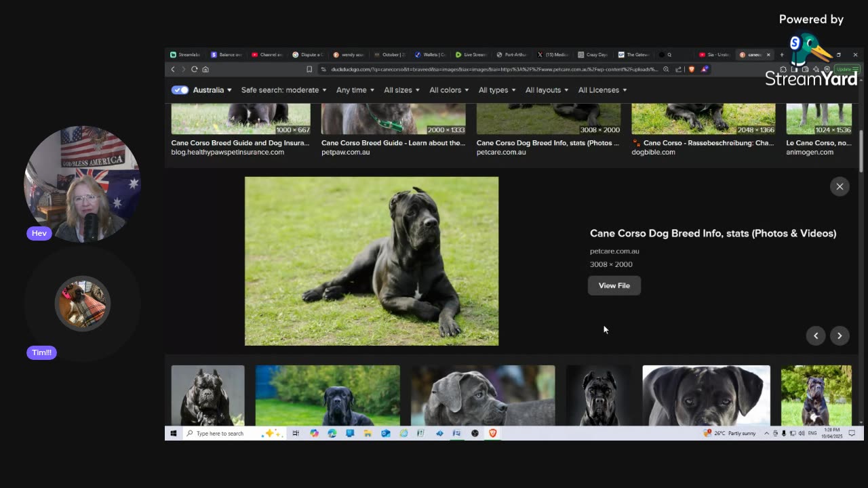Select the white-background Cane Corso face thumbnail
Screen dimensions: 868x488
click(706, 395)
